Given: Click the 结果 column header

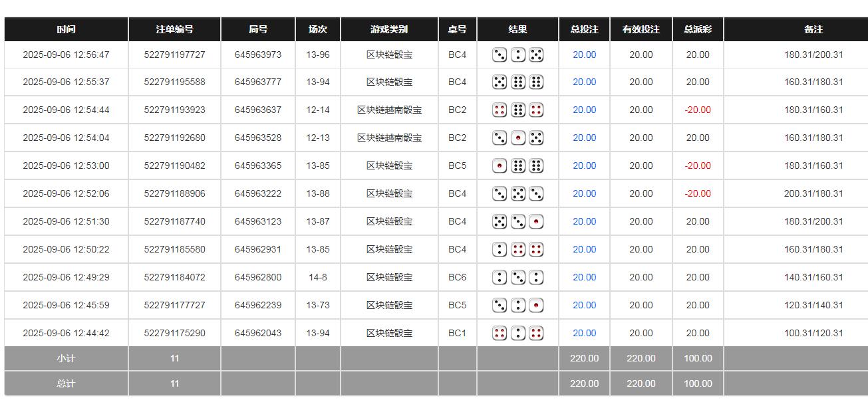Looking at the screenshot, I should pos(517,29).
